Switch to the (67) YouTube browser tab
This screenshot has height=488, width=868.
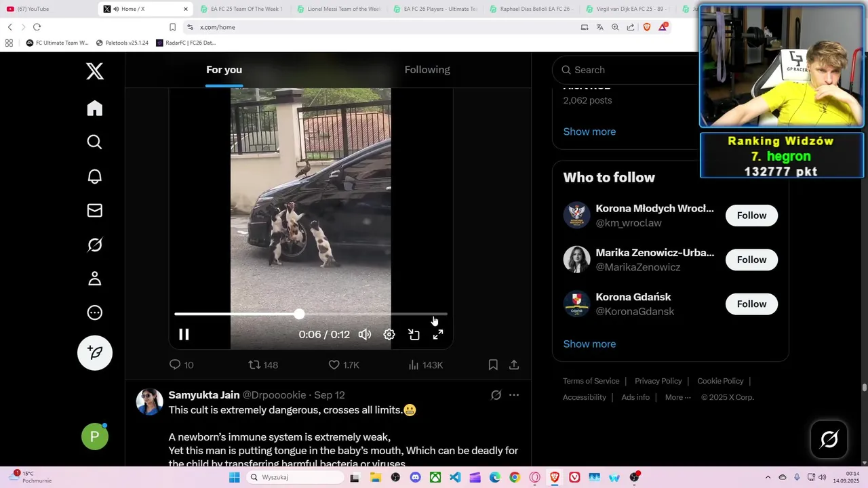[x=47, y=9]
